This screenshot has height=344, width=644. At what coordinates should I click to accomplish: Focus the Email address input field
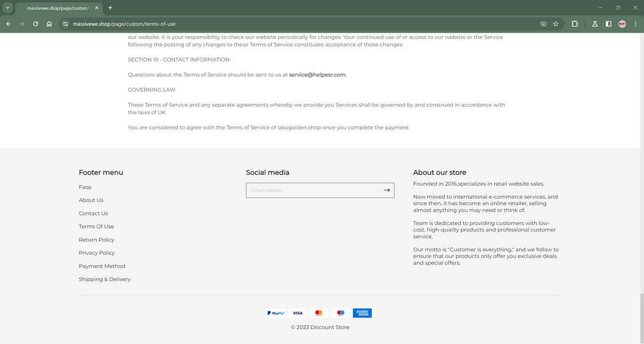tap(313, 190)
